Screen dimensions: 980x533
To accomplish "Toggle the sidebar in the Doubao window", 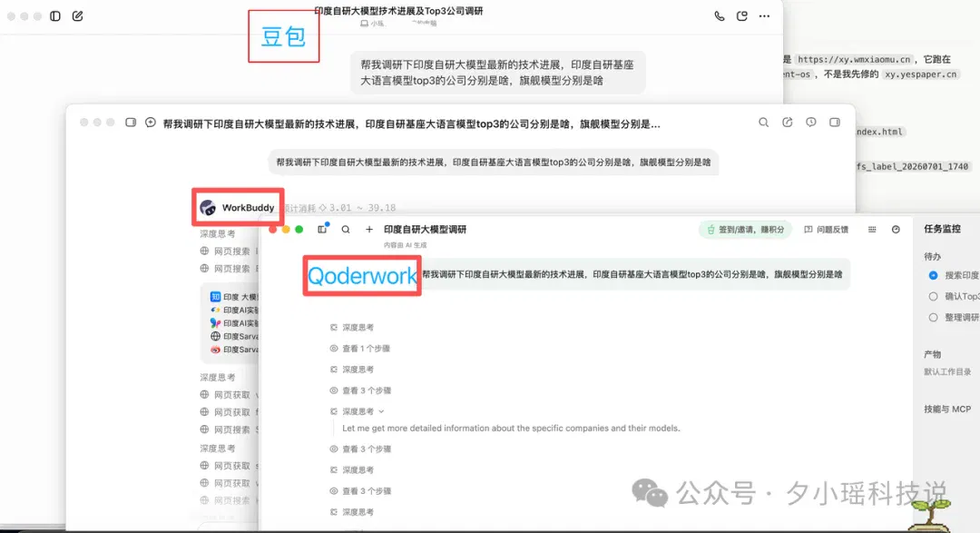I will tap(55, 16).
